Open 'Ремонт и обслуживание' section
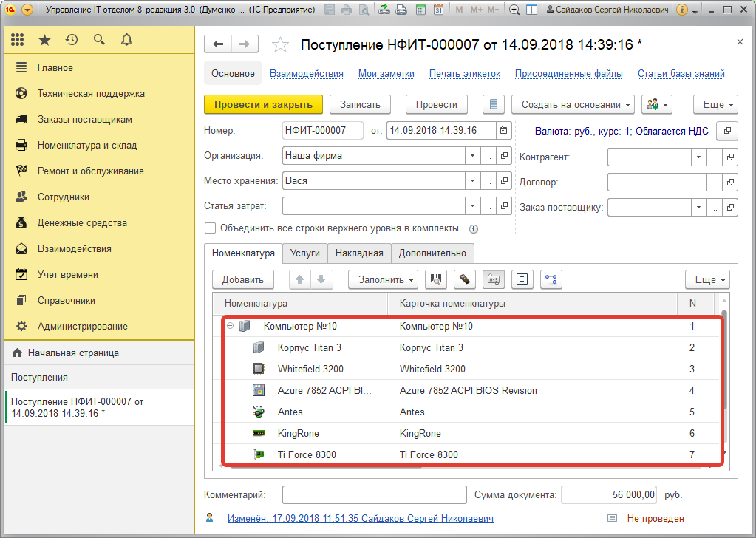The image size is (756, 538). (x=91, y=171)
